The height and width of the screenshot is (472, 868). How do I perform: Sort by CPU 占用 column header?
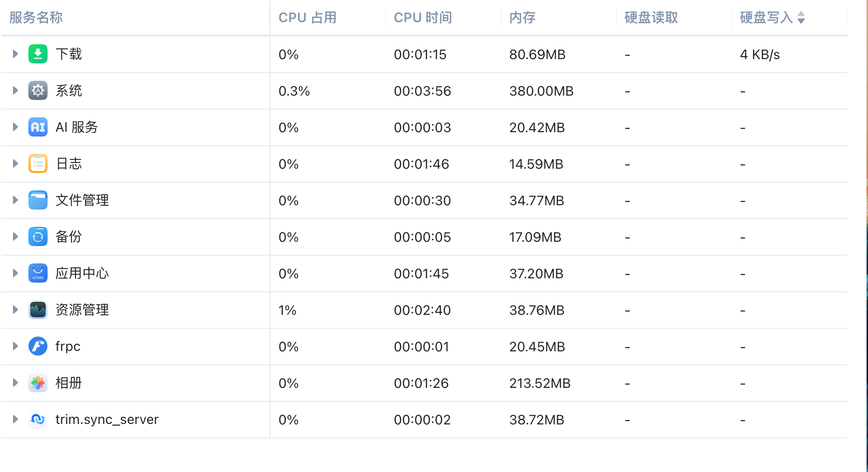308,18
